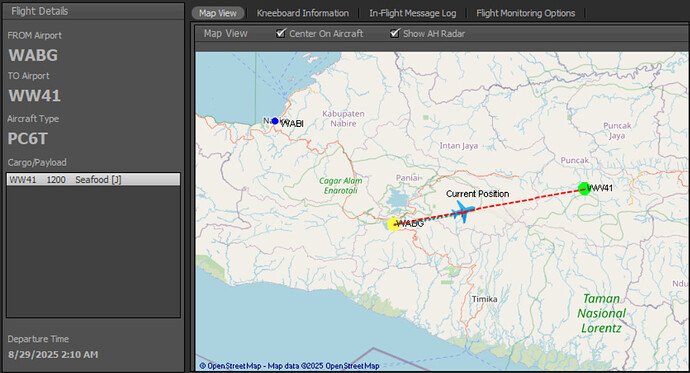690x373 pixels.
Task: Click the Taman Nasional Lorentz park label
Action: click(x=602, y=314)
